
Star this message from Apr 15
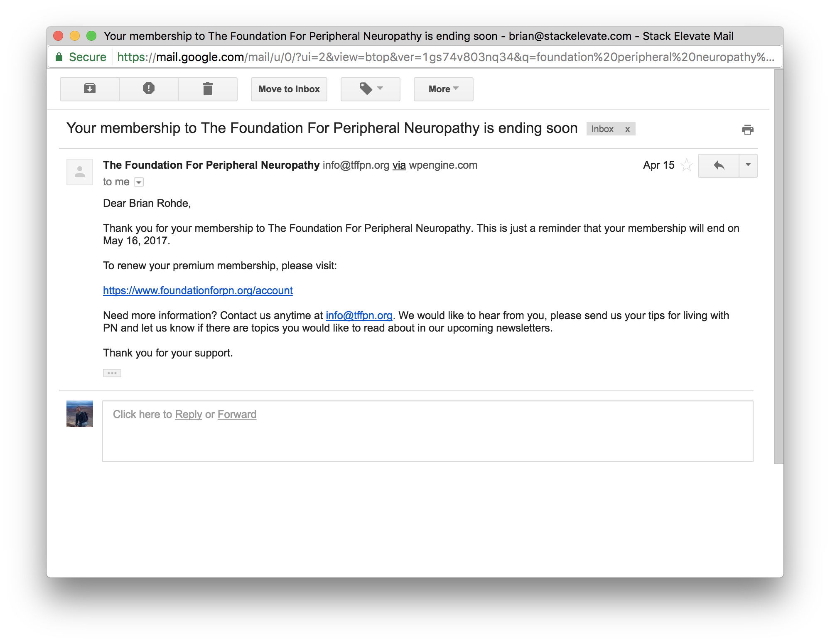pos(687,165)
